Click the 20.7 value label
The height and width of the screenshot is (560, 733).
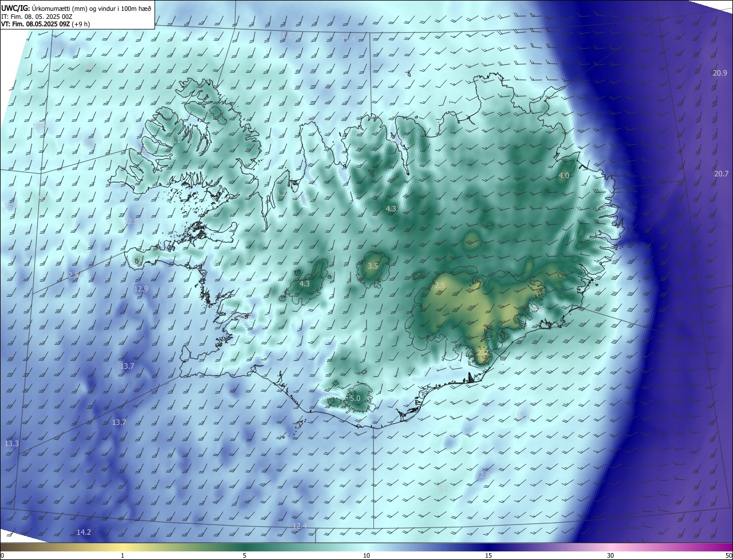721,174
